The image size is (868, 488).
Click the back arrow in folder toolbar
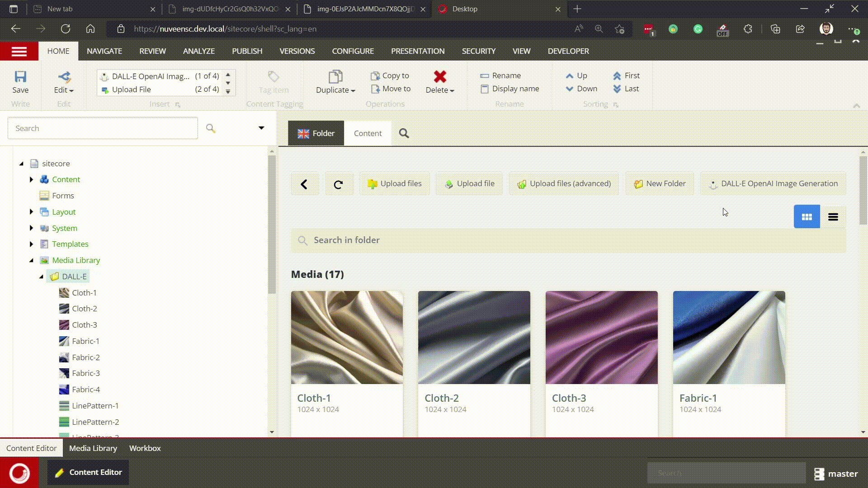pyautogui.click(x=304, y=184)
